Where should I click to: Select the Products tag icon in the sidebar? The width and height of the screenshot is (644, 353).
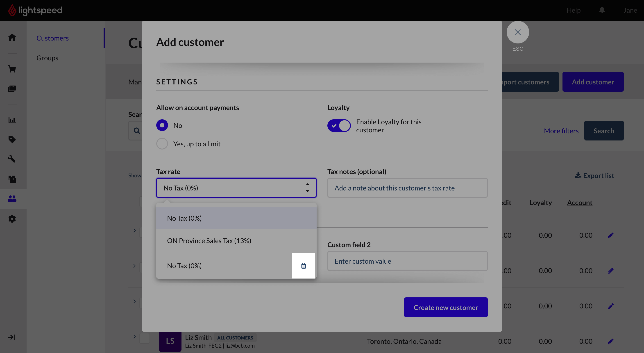[x=12, y=140]
